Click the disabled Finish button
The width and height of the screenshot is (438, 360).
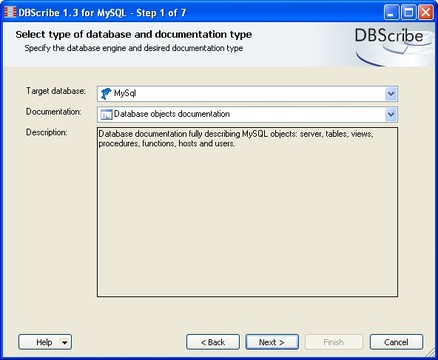click(x=334, y=342)
